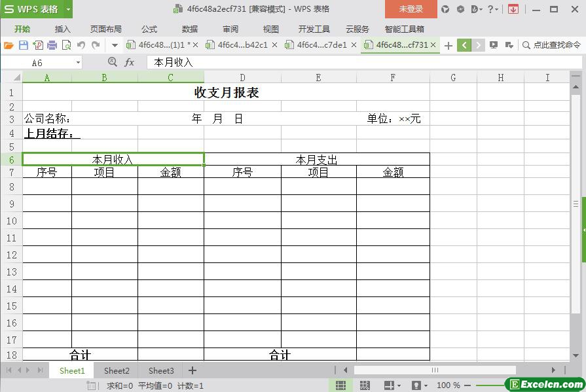Click the red download box icon in title bar
The image size is (586, 392).
pyautogui.click(x=513, y=9)
